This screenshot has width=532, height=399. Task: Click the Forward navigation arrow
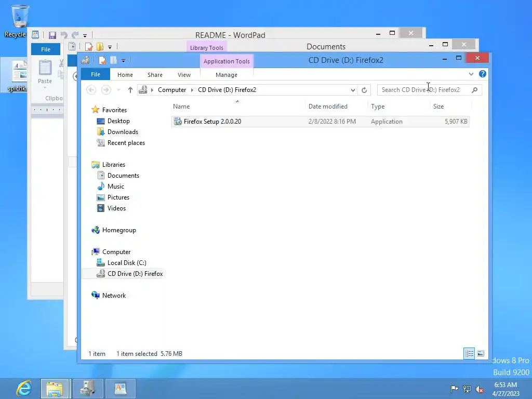pyautogui.click(x=106, y=90)
